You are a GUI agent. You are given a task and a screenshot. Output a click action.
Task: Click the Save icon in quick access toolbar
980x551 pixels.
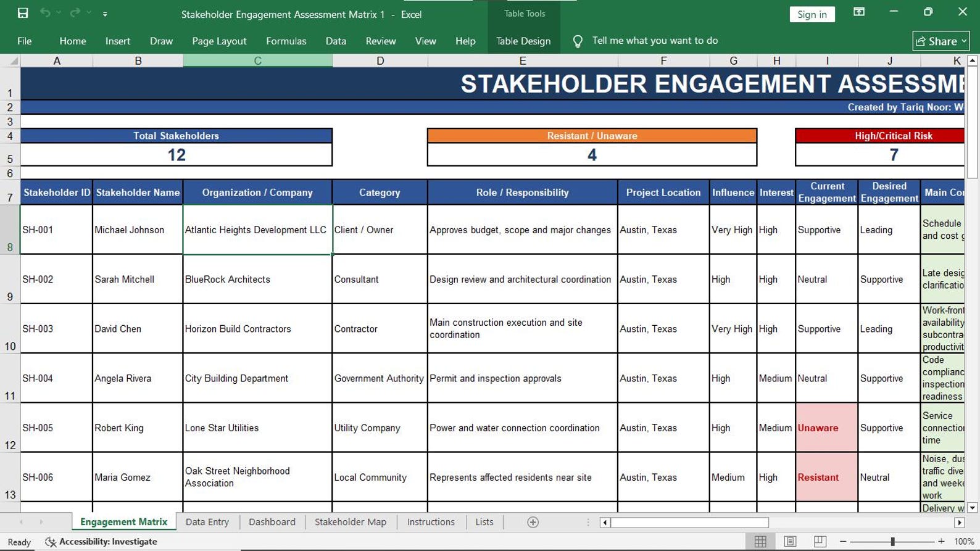click(x=23, y=13)
